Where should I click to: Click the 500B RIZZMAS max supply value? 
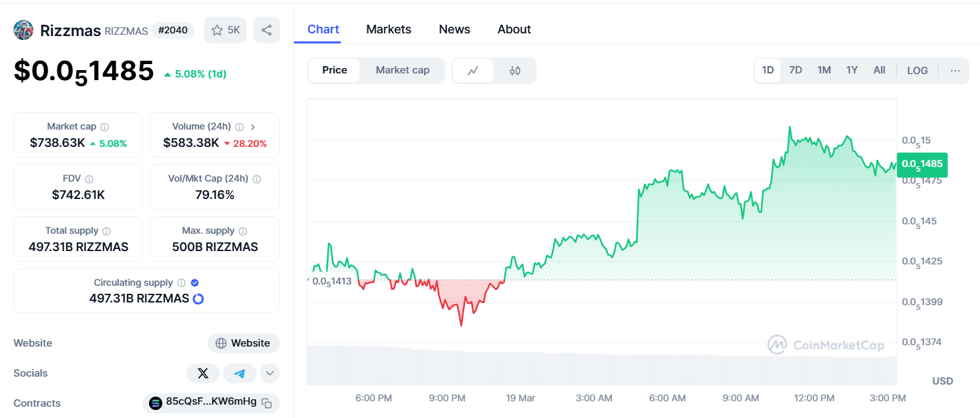[x=214, y=247]
